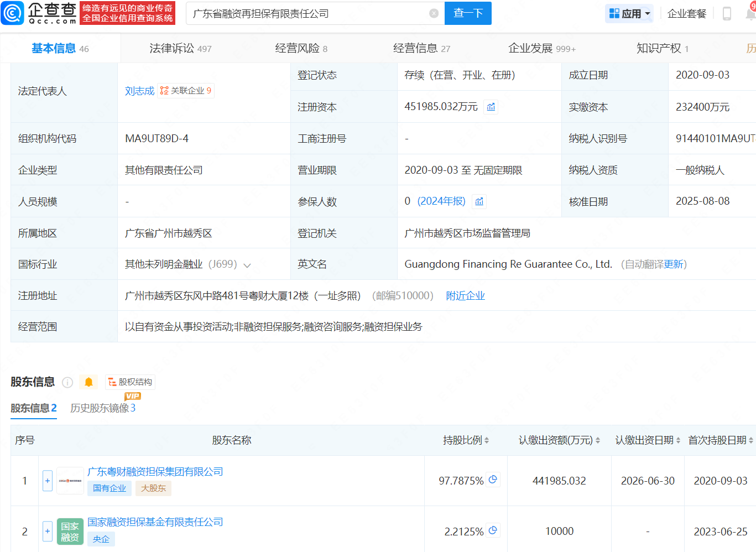Expand first shareholder row plus button
This screenshot has width=756, height=552.
pos(48,481)
